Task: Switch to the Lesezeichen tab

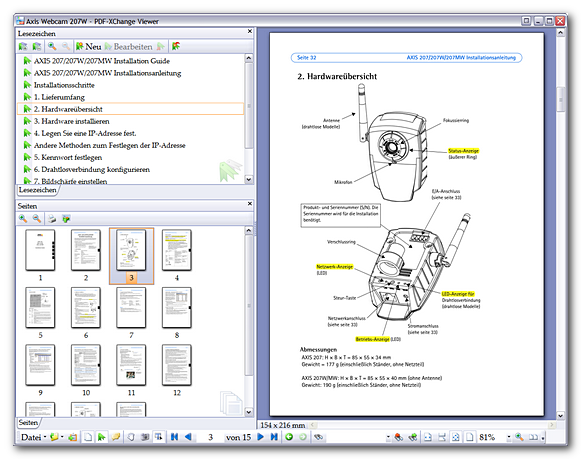Action: (x=37, y=190)
